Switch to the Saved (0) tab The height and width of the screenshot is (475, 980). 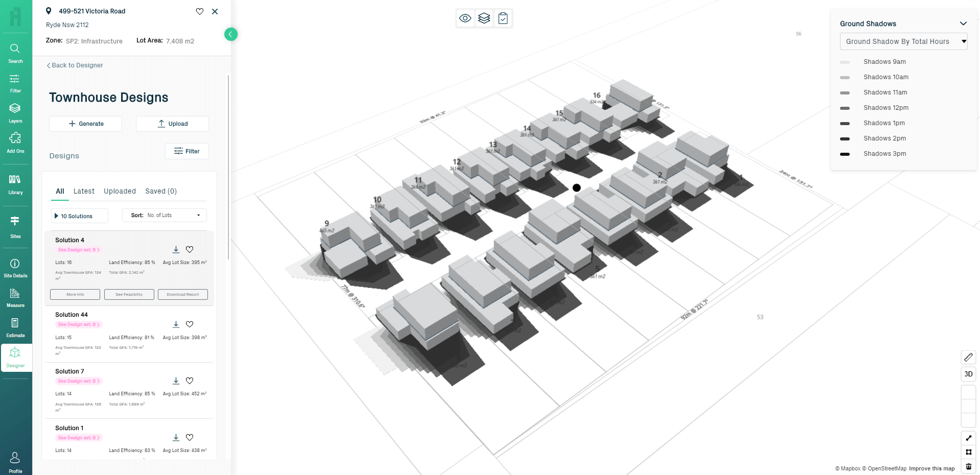(x=161, y=191)
